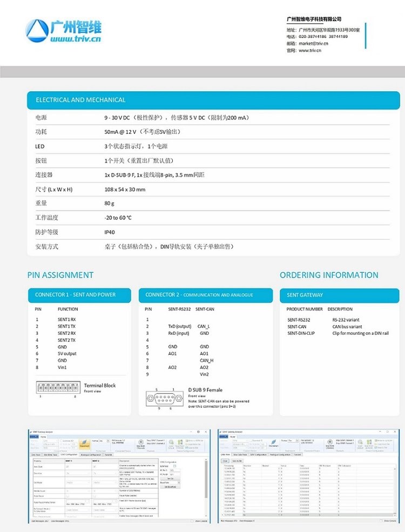Screen dimensions: 405x532
Task: Click the CONNECTOR 1 - SENT AND POWER header
Action: tap(79, 295)
